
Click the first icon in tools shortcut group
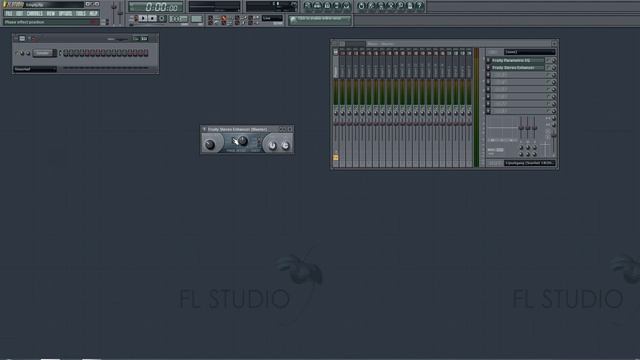pyautogui.click(x=361, y=6)
